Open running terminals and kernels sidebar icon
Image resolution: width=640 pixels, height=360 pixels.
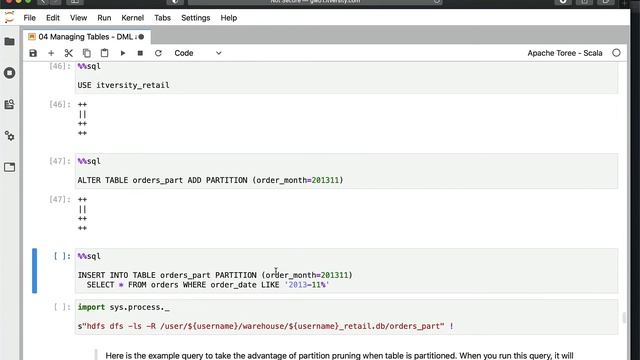coord(9,73)
